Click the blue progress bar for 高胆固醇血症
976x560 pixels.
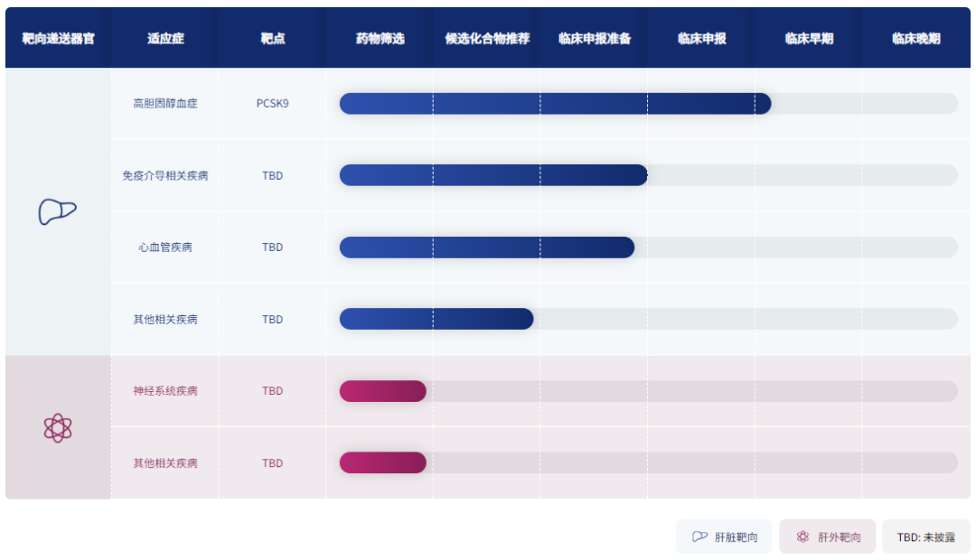555,104
